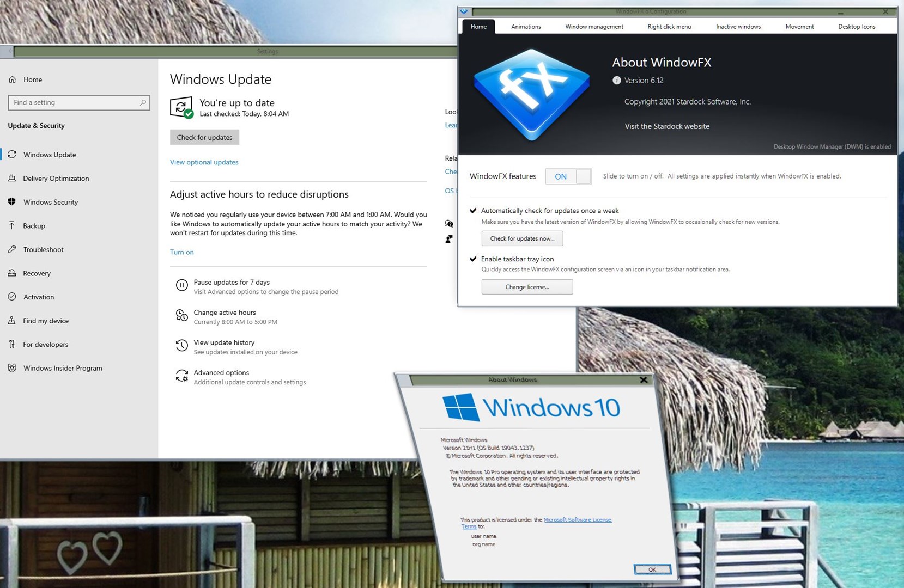Select the Delivery Optimization sidebar icon
Screen dimensions: 904x588
(x=12, y=178)
